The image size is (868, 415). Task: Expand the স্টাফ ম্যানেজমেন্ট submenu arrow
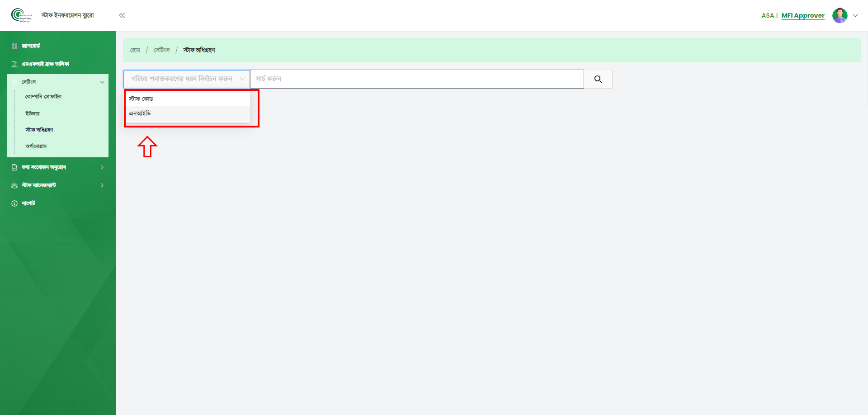click(x=102, y=185)
